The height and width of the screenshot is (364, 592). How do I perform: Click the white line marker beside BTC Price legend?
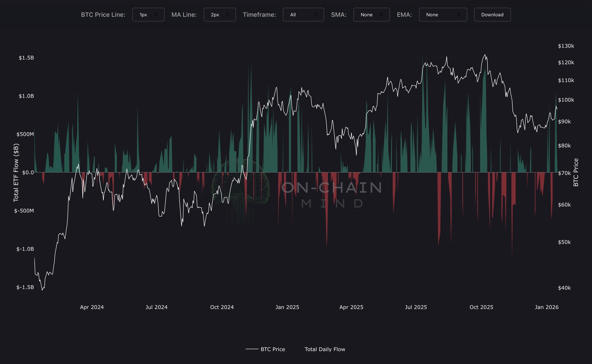(x=252, y=349)
